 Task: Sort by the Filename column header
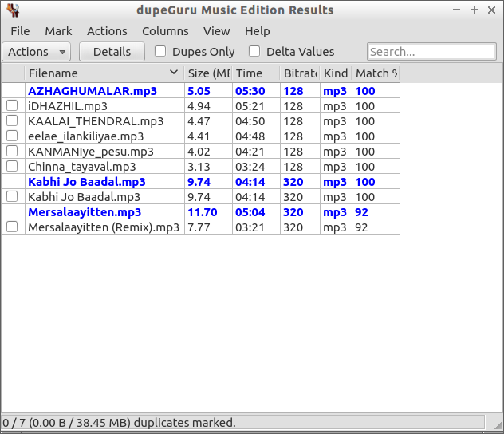tap(104, 73)
